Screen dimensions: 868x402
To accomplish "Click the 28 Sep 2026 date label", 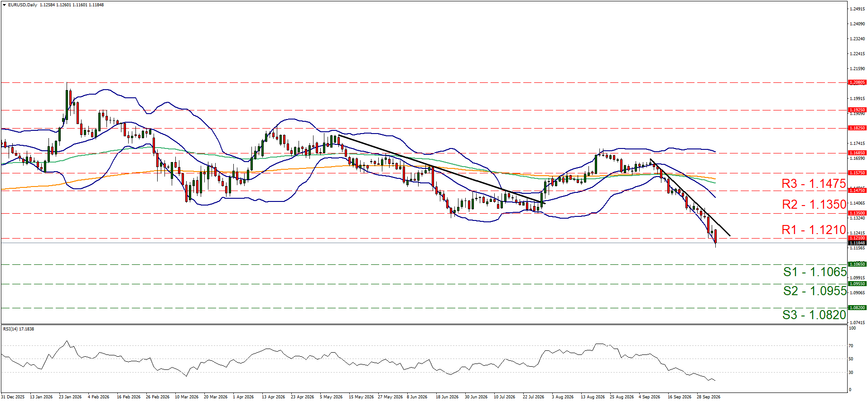I will pyautogui.click(x=708, y=397).
